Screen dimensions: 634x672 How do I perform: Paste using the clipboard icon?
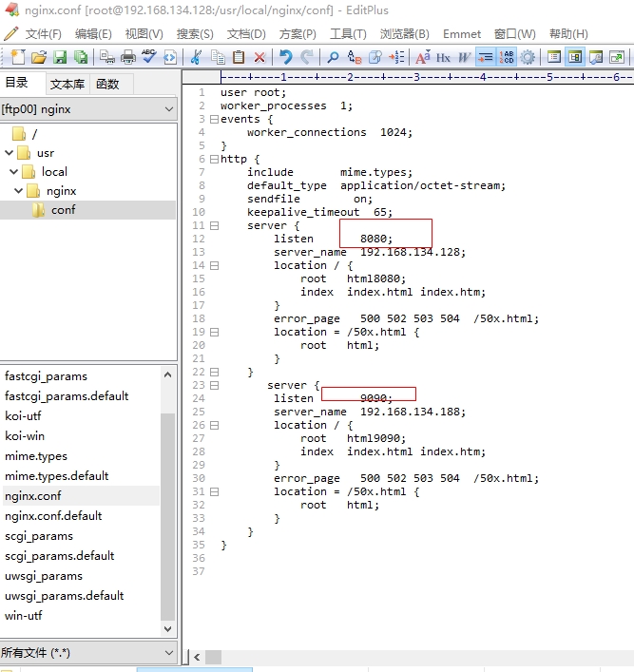239,57
